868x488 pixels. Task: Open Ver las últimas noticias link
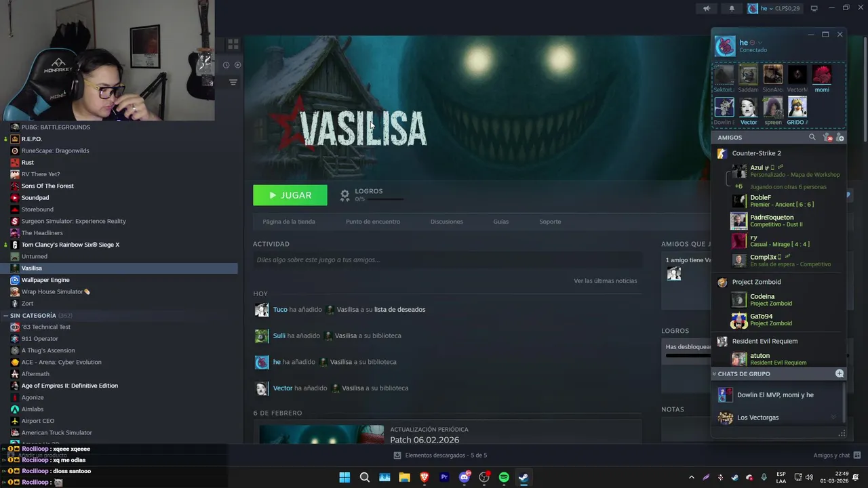point(606,281)
